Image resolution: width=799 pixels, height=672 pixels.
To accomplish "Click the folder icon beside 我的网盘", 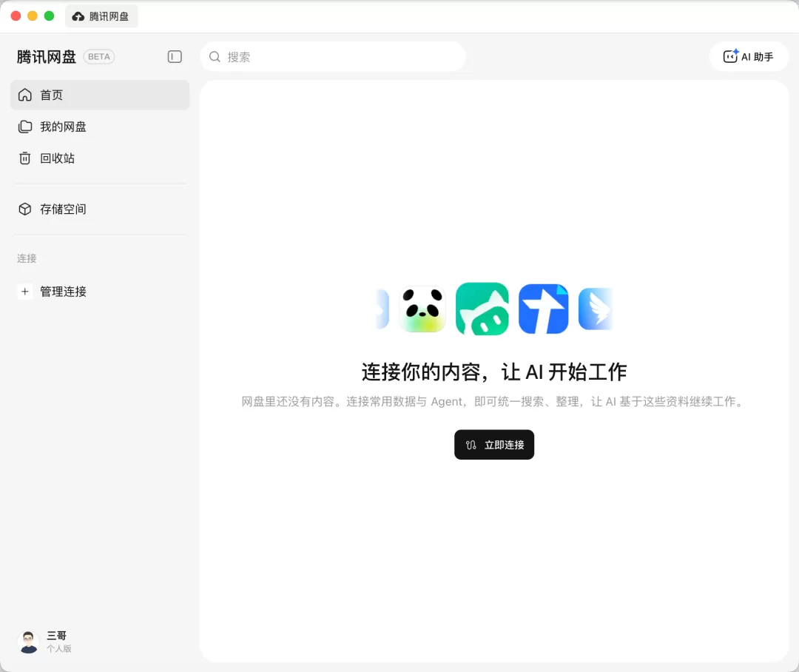I will click(25, 127).
